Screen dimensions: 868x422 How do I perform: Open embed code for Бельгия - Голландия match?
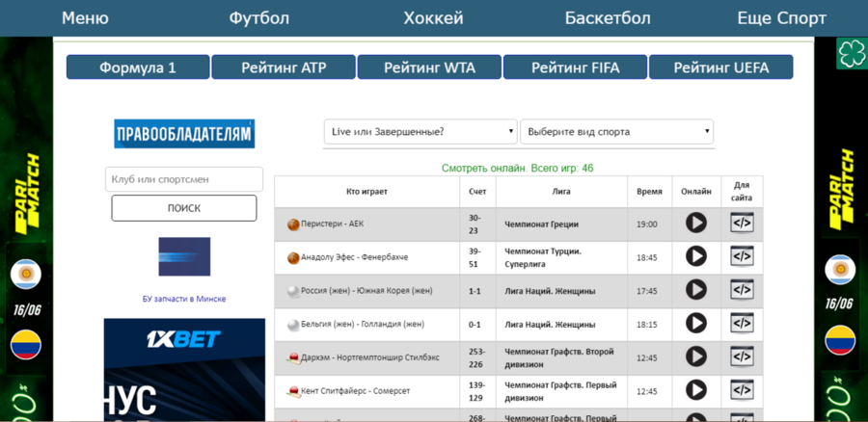741,324
